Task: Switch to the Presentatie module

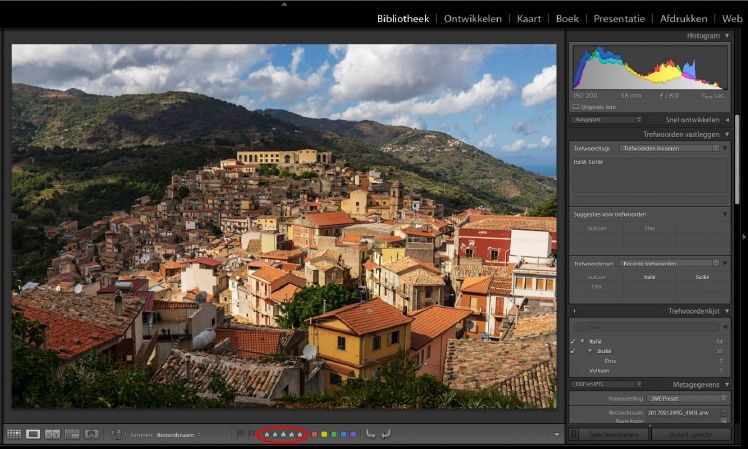Action: tap(619, 19)
